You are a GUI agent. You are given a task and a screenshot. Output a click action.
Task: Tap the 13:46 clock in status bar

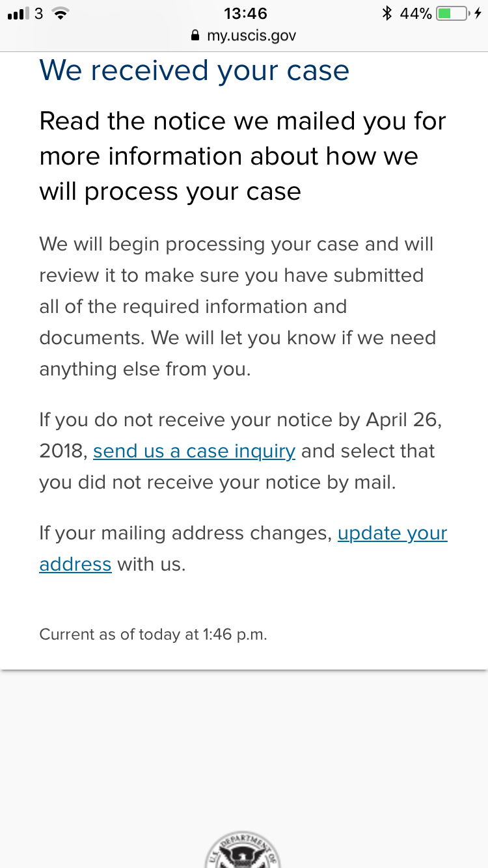click(245, 13)
